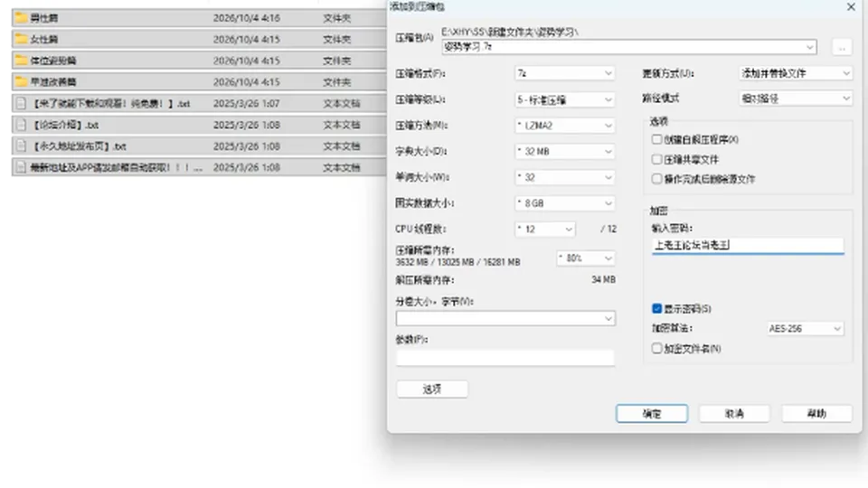Screen dimensions: 868x488
Task: Open the split volume size dropdown
Action: tap(505, 318)
